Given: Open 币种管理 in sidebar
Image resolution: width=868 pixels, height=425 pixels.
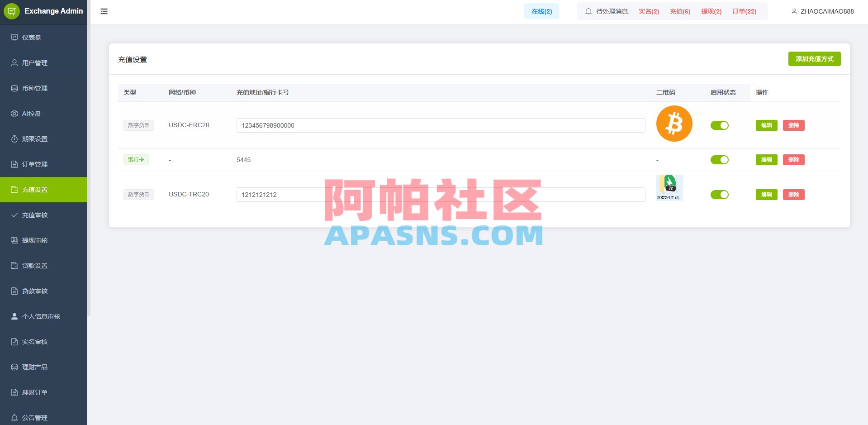Looking at the screenshot, I should pyautogui.click(x=43, y=88).
